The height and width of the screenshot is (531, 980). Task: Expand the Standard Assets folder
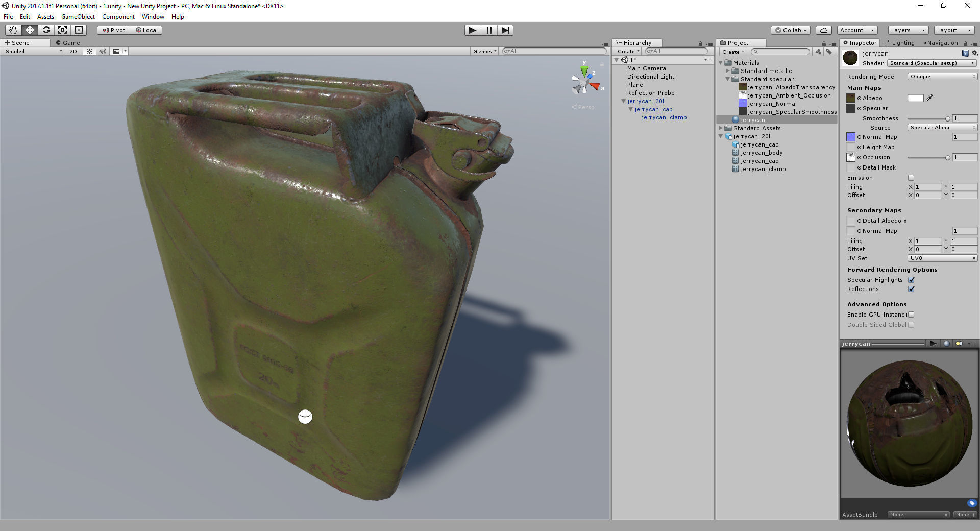pyautogui.click(x=721, y=128)
